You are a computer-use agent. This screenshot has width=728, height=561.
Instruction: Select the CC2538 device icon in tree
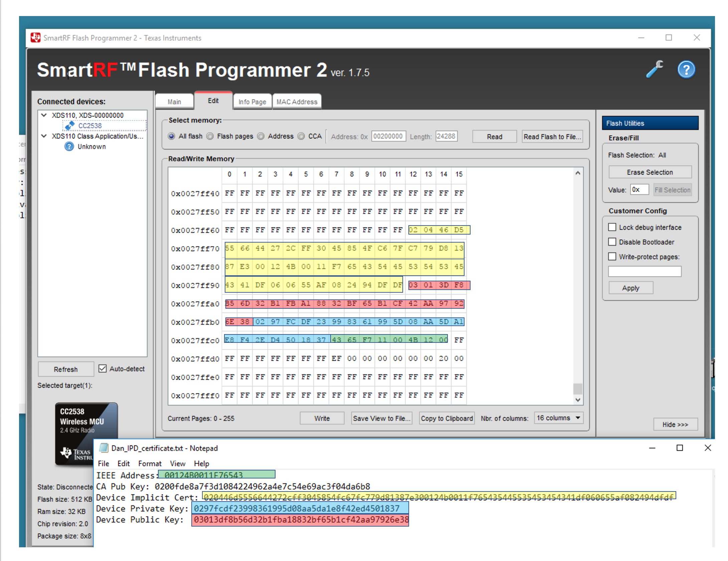69,126
